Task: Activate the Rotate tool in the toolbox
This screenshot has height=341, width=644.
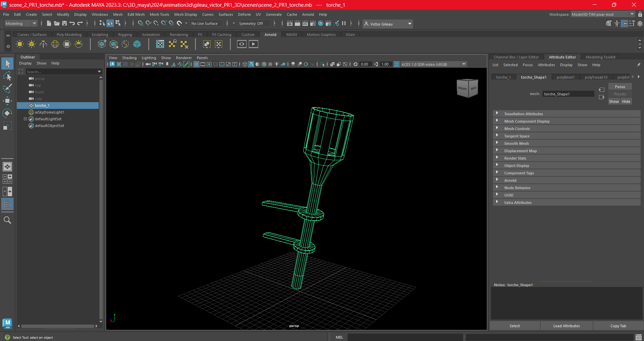Action: [x=7, y=113]
